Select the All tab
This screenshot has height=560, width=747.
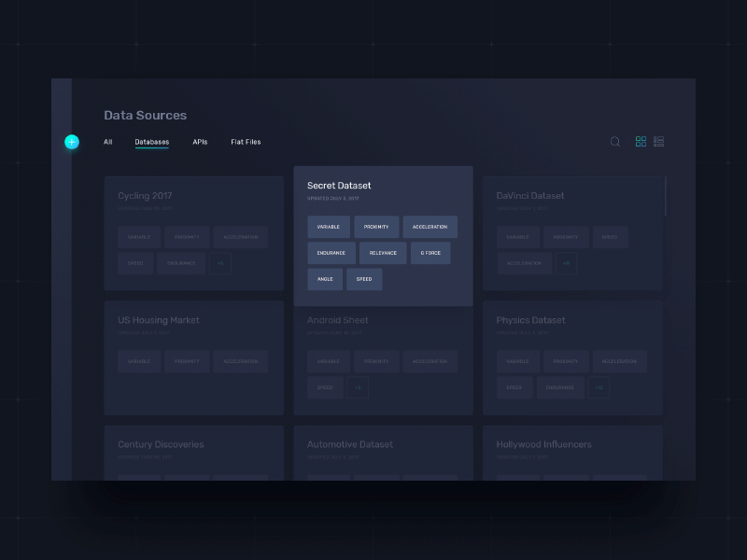(x=107, y=142)
